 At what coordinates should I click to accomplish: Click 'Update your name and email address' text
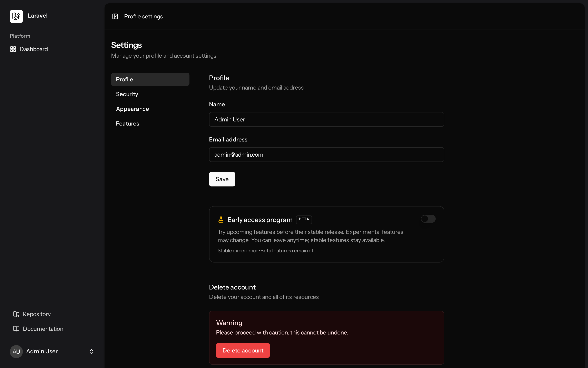(256, 88)
